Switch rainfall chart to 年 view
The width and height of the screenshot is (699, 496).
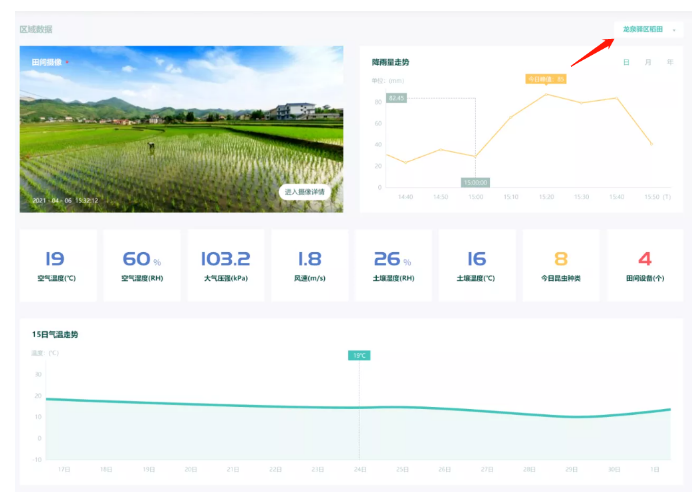coord(669,62)
